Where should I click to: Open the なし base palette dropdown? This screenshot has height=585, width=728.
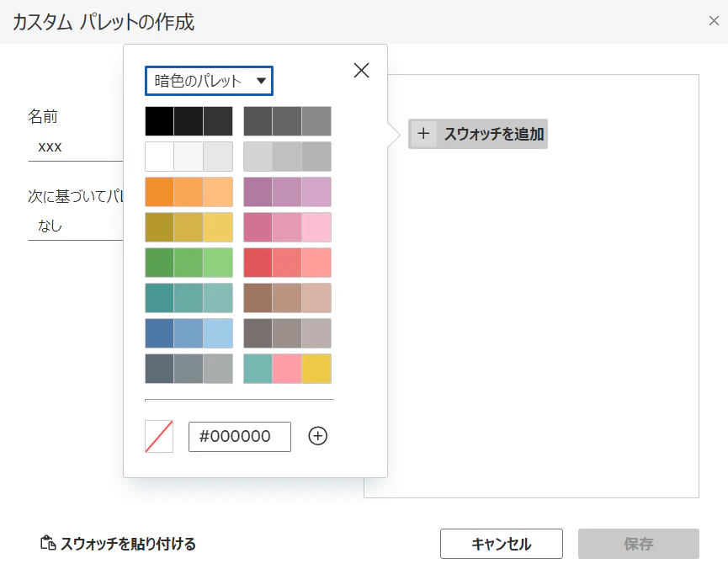pyautogui.click(x=75, y=226)
